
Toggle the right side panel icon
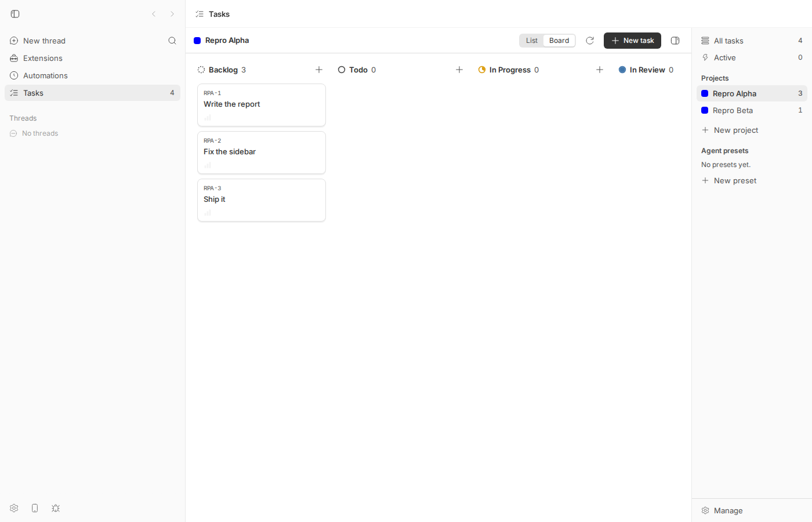675,41
